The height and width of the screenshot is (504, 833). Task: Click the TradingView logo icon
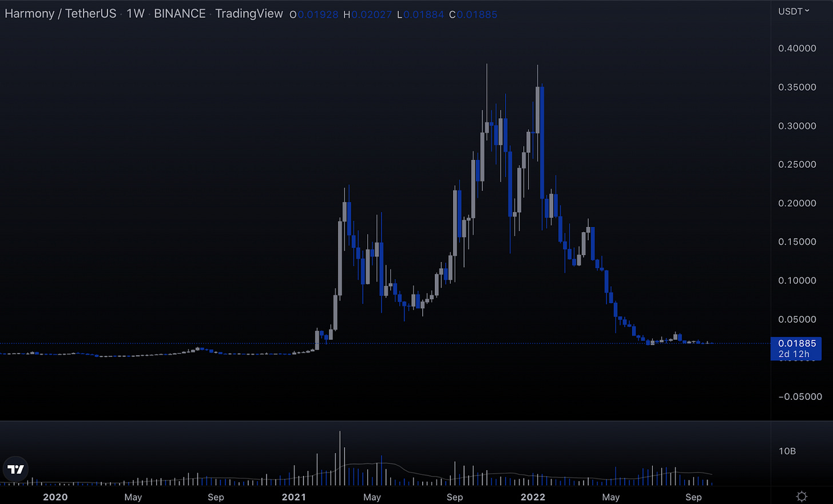(15, 469)
